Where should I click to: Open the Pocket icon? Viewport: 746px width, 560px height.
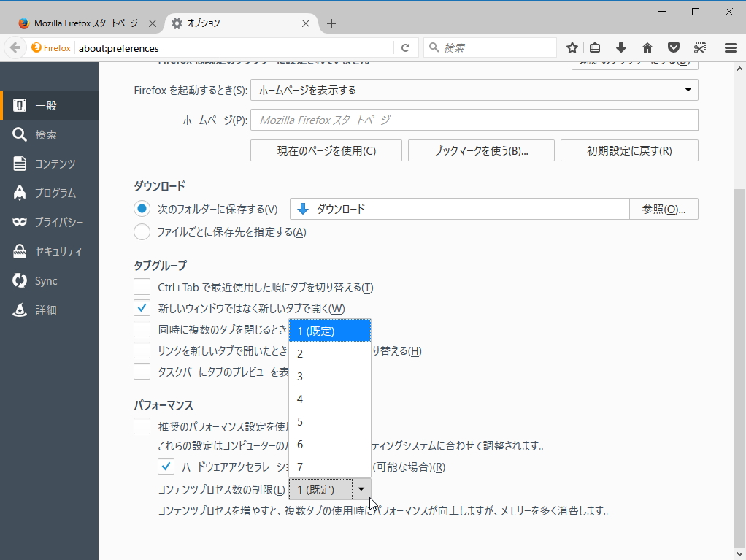tap(673, 47)
